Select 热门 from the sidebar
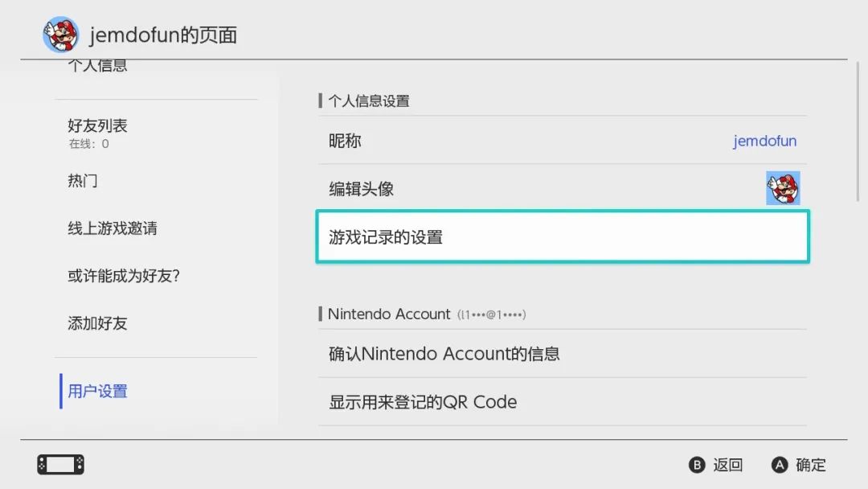This screenshot has height=489, width=868. 83,180
